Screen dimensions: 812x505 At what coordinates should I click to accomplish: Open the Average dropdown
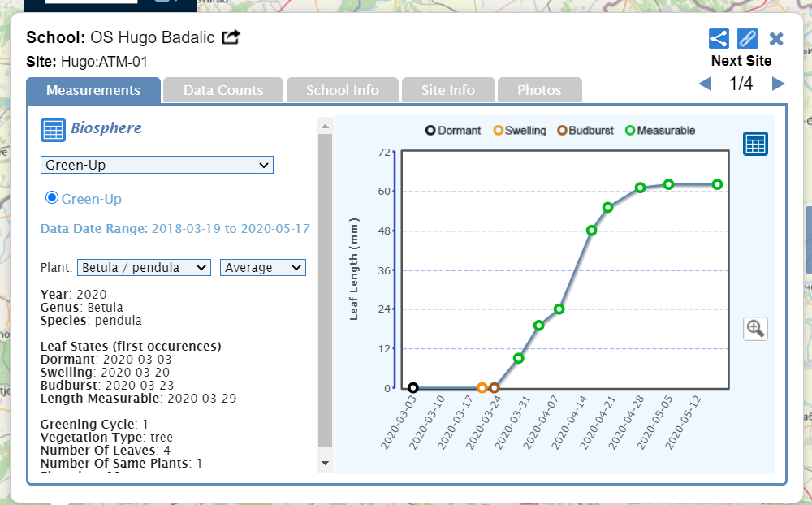[x=262, y=268]
